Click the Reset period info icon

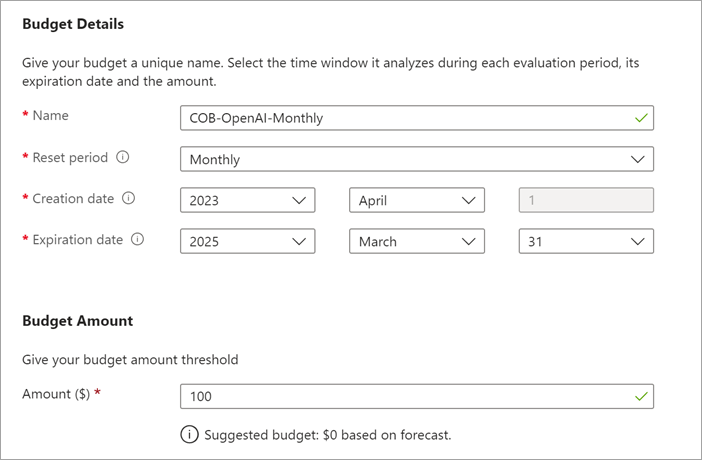click(123, 158)
